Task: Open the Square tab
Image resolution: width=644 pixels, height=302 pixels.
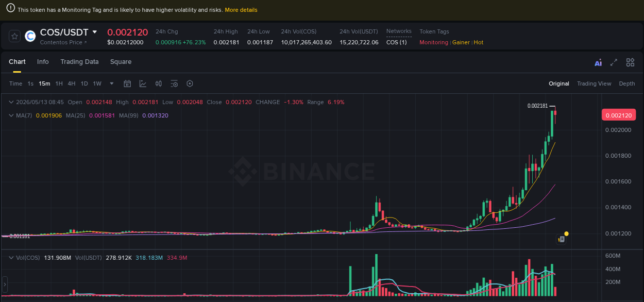Action: 121,62
